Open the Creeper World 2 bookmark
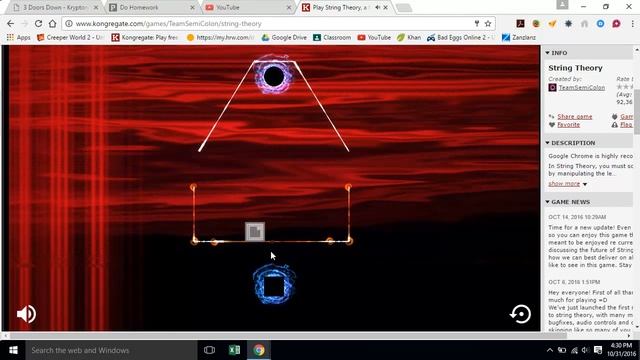The width and height of the screenshot is (640, 360). coord(71,38)
